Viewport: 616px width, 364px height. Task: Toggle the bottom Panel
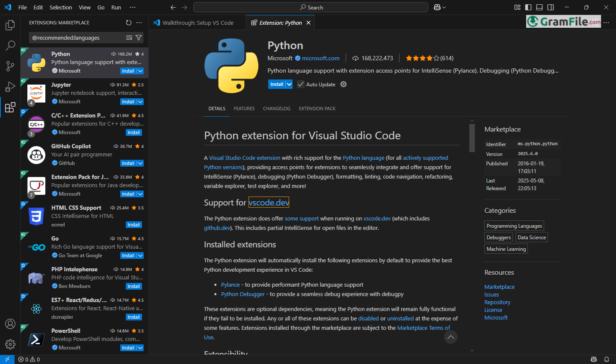[x=539, y=7]
